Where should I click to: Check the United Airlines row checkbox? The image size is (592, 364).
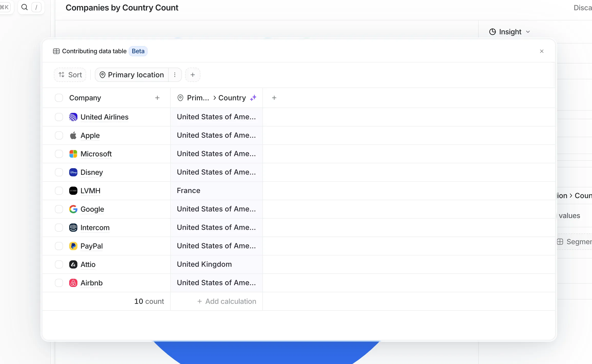pyautogui.click(x=59, y=117)
